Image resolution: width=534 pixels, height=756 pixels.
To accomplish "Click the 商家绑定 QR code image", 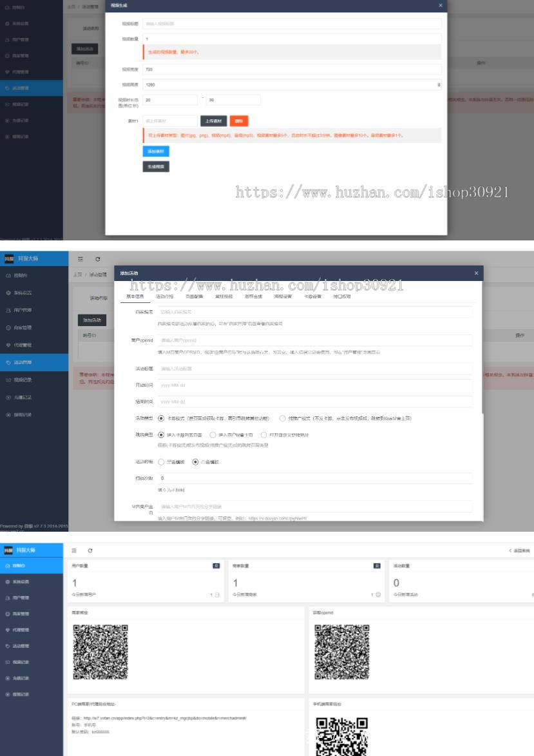I will [100, 652].
